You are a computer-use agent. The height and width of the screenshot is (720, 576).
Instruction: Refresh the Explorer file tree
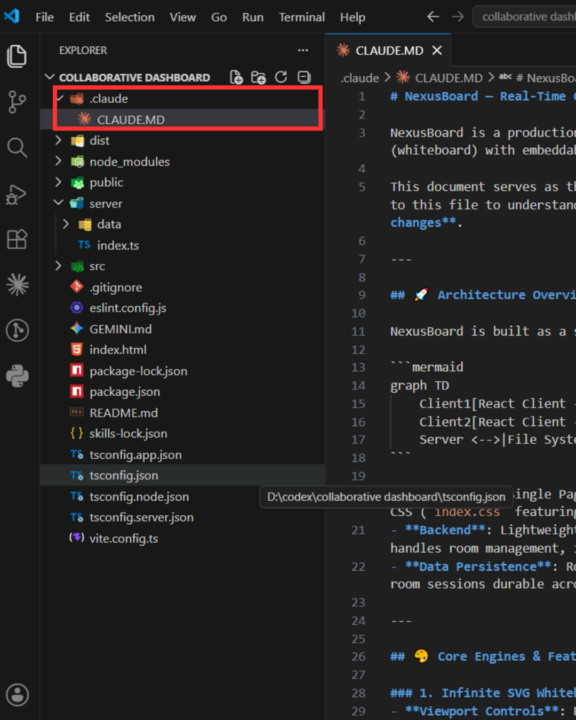pos(281,77)
